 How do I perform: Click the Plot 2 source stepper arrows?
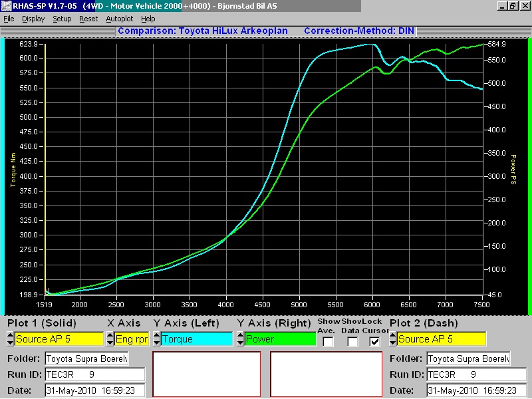pos(393,339)
